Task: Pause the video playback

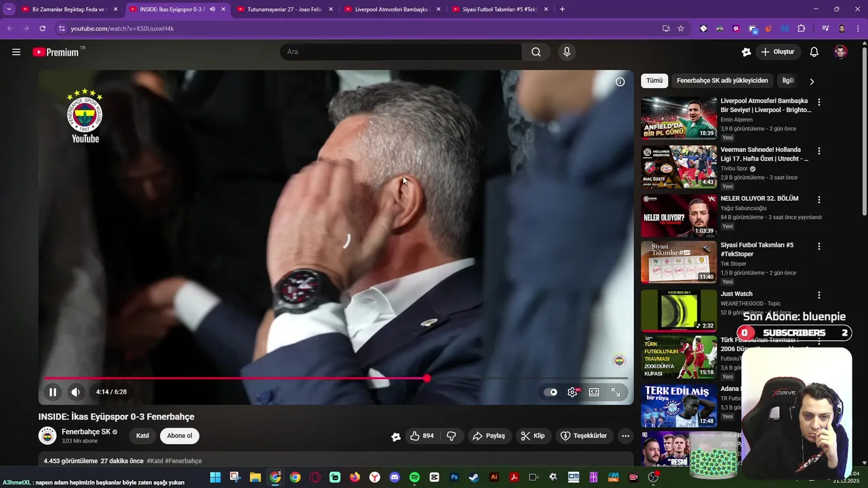Action: tap(53, 392)
